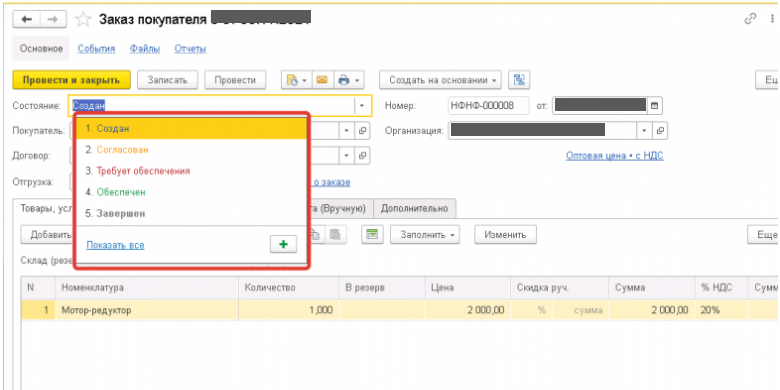Select the Цена cell 2 000,00
Image resolution: width=780 pixels, height=390 pixels.
tap(468, 310)
